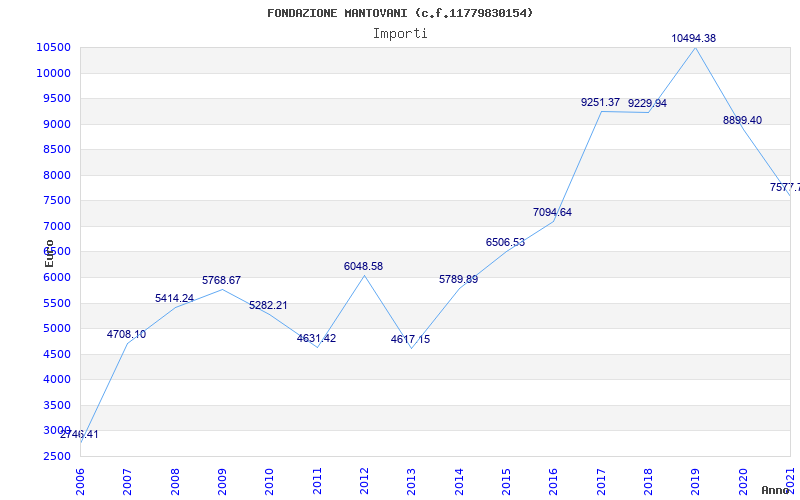Select the 2012 peak label 6048.58
Image resolution: width=800 pixels, height=500 pixels.
[x=363, y=266]
